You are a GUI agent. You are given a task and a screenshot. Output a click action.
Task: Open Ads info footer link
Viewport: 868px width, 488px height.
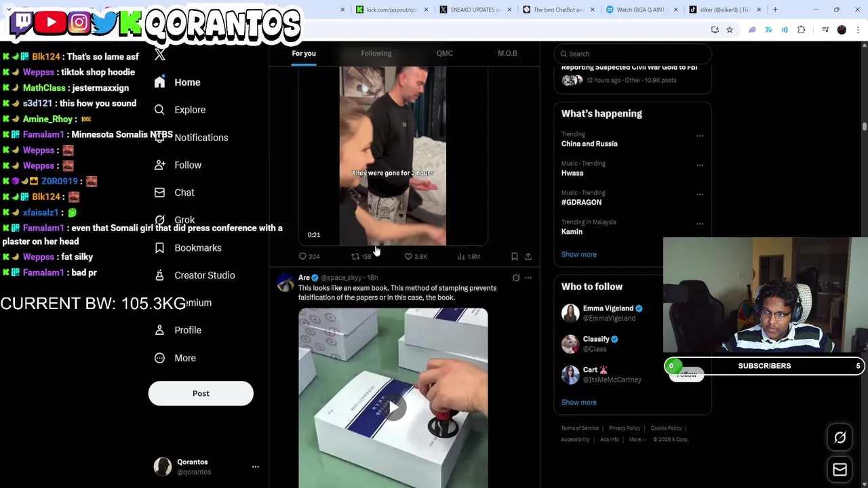[x=609, y=439]
